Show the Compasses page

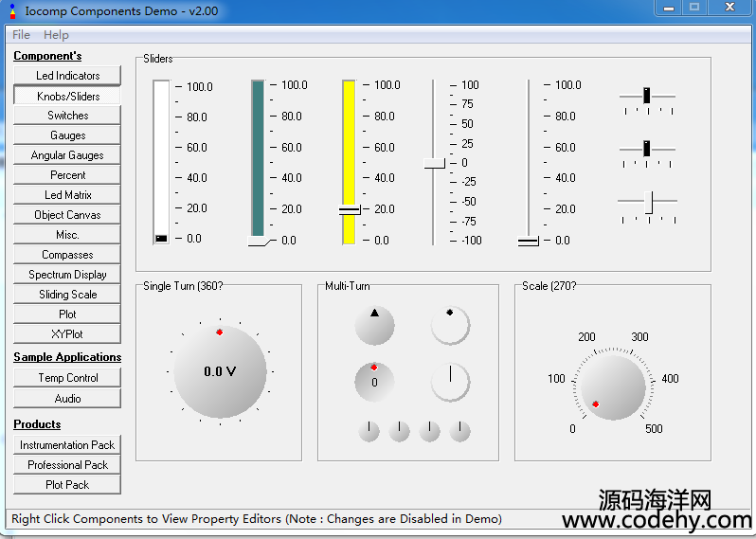(x=67, y=255)
